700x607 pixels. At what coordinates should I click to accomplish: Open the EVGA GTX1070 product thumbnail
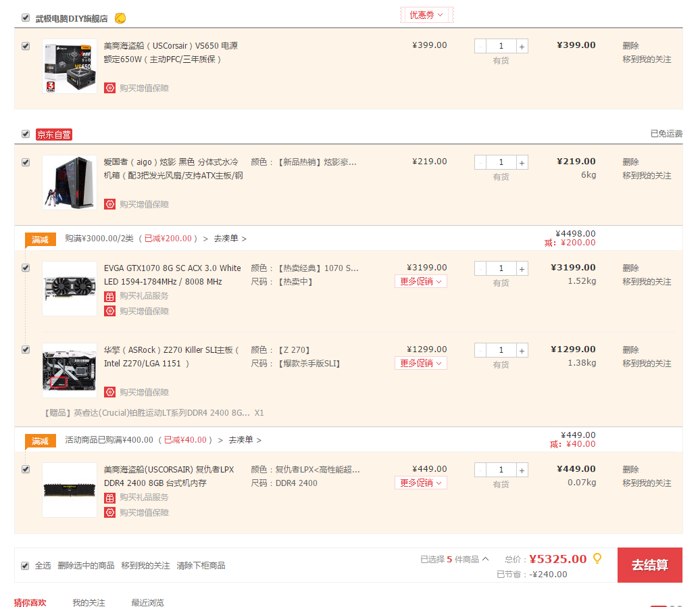70,289
